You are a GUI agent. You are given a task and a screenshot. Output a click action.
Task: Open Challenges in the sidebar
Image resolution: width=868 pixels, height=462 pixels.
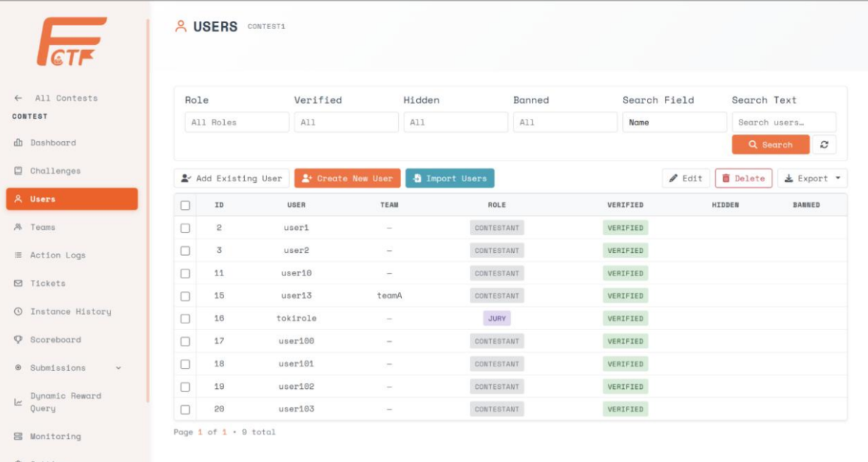click(x=72, y=171)
